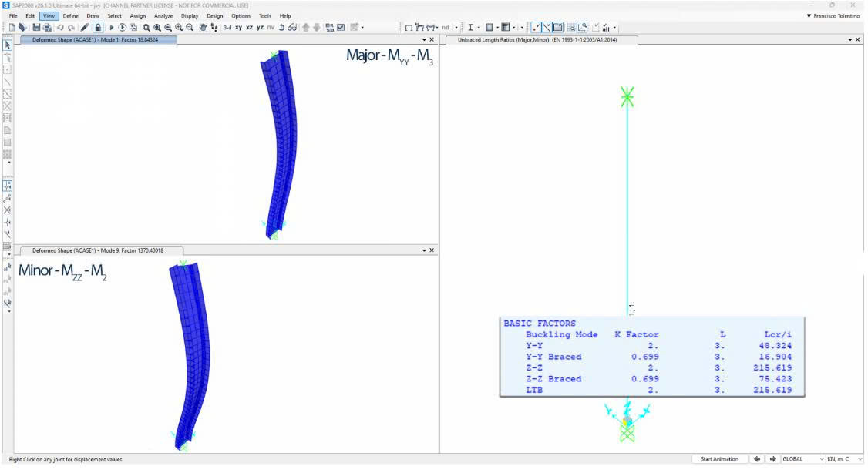Click the Save model icon
Screen dimensions: 868x473
pyautogui.click(x=35, y=28)
